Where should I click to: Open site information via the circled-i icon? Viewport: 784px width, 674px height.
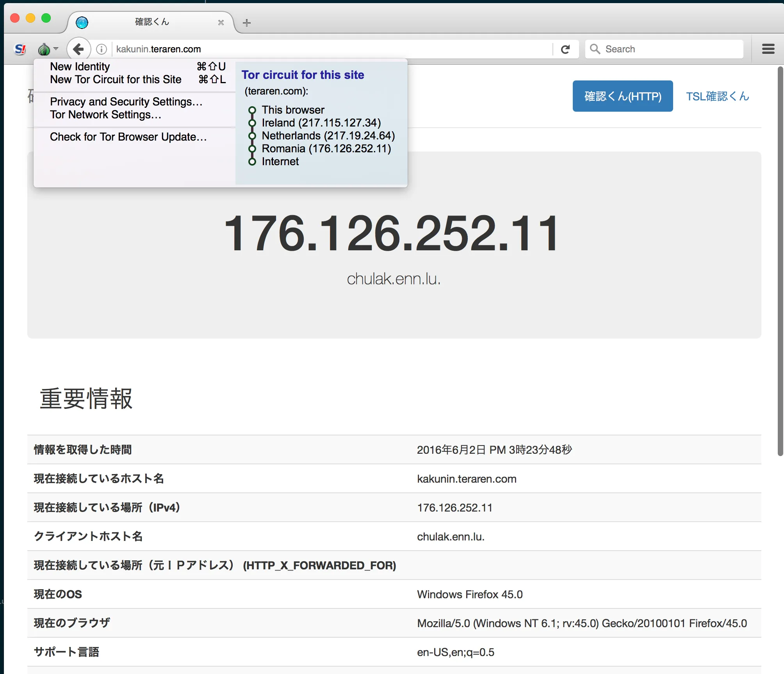point(101,49)
